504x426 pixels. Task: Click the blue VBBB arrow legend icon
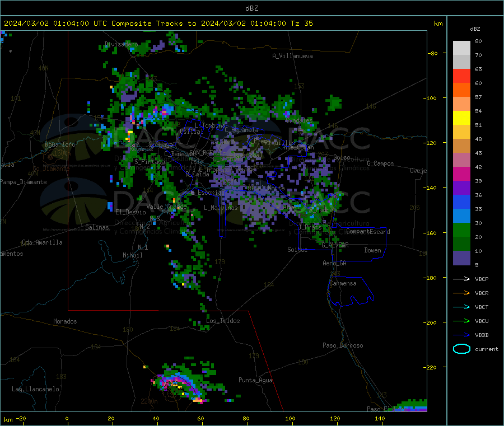461,335
